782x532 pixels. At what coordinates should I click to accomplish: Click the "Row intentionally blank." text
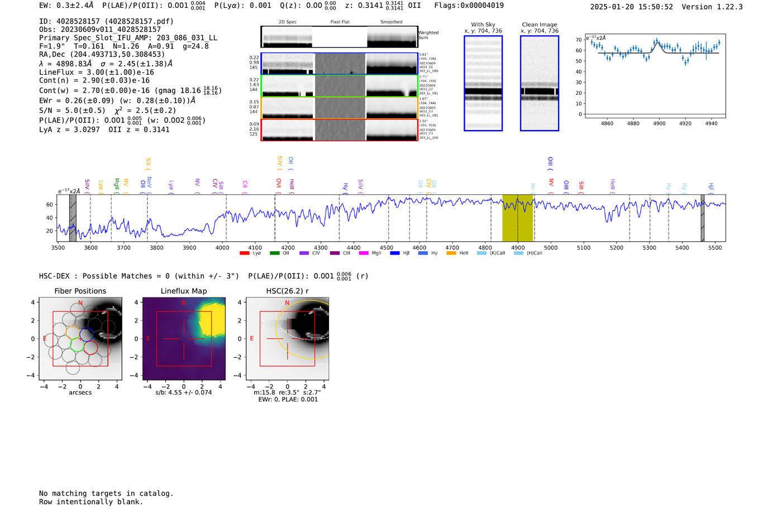[x=91, y=502]
